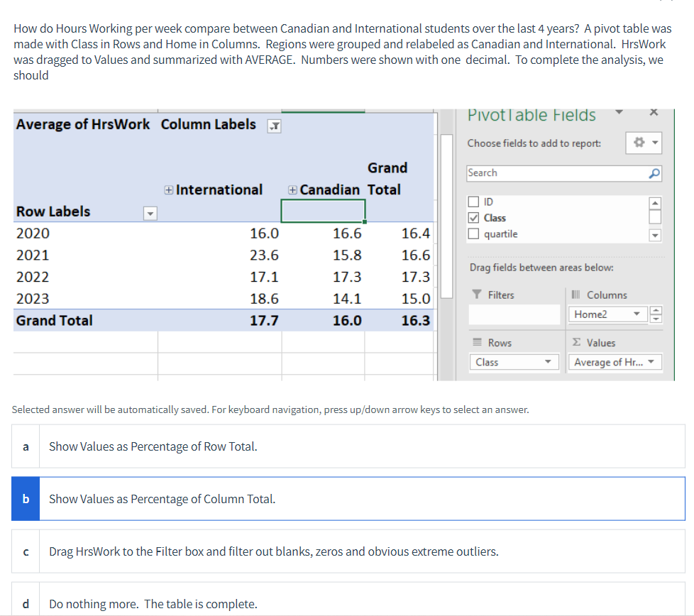Select answer a Percentage of Row Total
The width and height of the screenshot is (694, 616).
[x=348, y=446]
